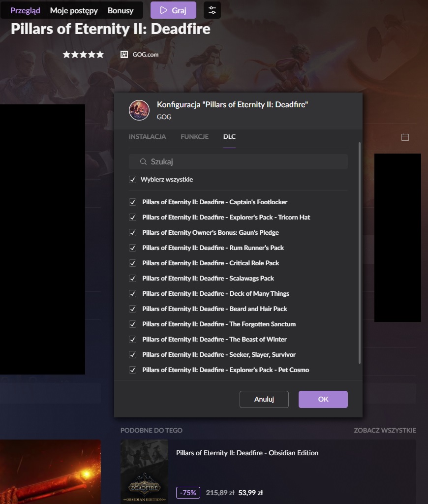Click the fiery weapon thumbnail image

(x=51, y=472)
